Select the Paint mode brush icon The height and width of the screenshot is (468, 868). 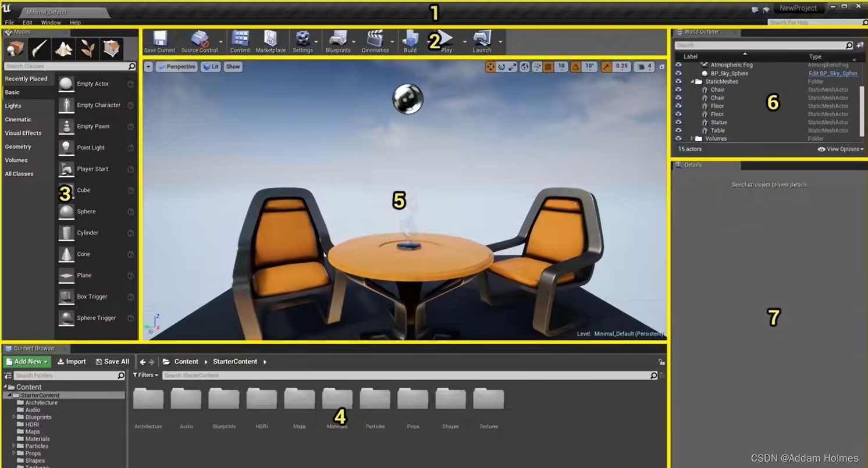point(40,49)
